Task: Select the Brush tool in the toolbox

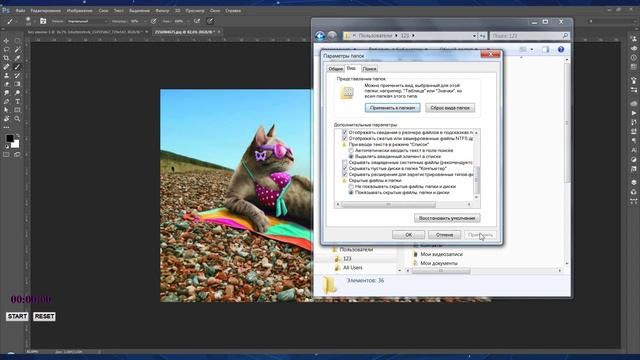Action: (x=17, y=67)
